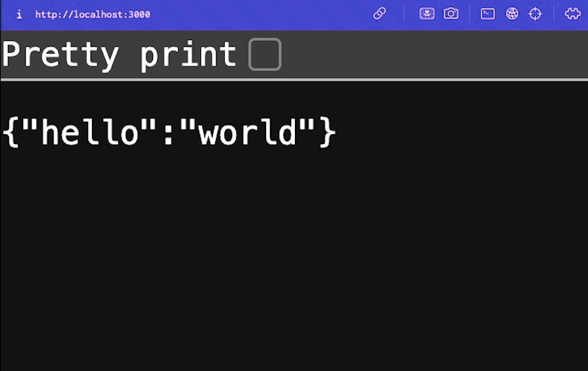Image resolution: width=588 pixels, height=371 pixels.
Task: Click the closing curly brace of JSON
Action: [328, 133]
